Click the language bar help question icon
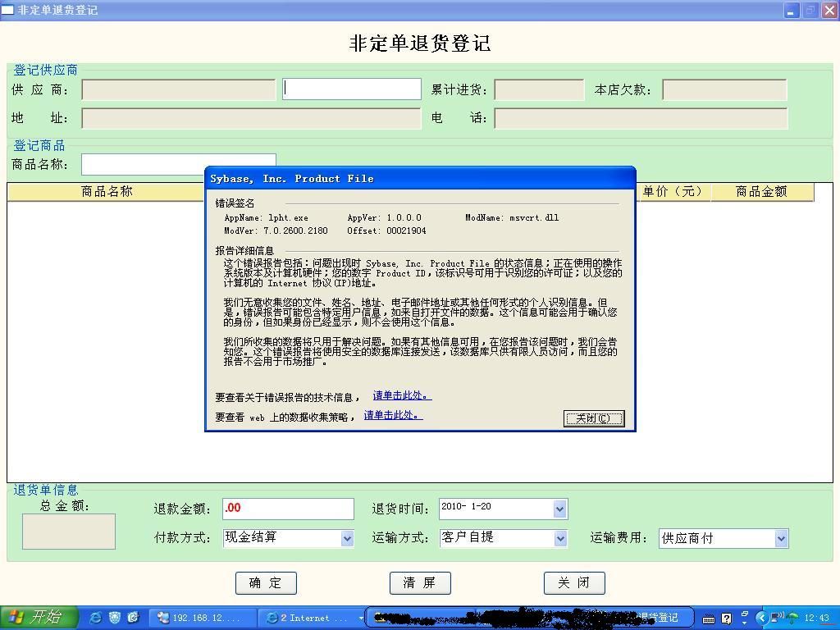840x630 pixels. 727,619
